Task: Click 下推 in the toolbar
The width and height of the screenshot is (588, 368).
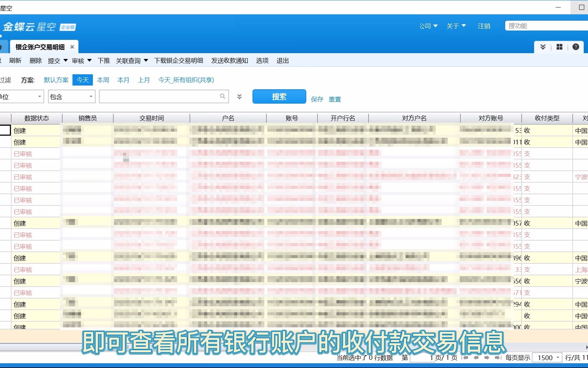Action: (104, 61)
